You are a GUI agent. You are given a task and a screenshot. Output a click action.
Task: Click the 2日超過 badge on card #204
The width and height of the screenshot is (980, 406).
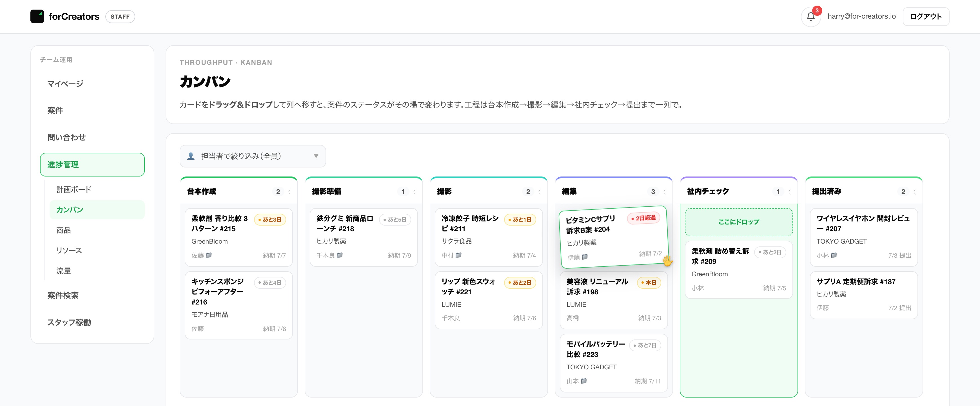pos(643,218)
